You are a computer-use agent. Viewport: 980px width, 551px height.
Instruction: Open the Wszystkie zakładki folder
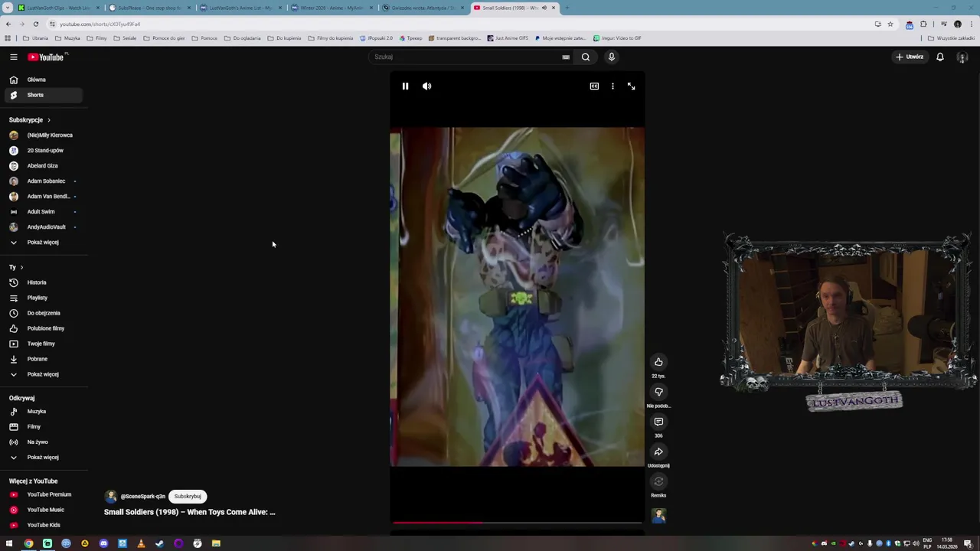click(951, 38)
